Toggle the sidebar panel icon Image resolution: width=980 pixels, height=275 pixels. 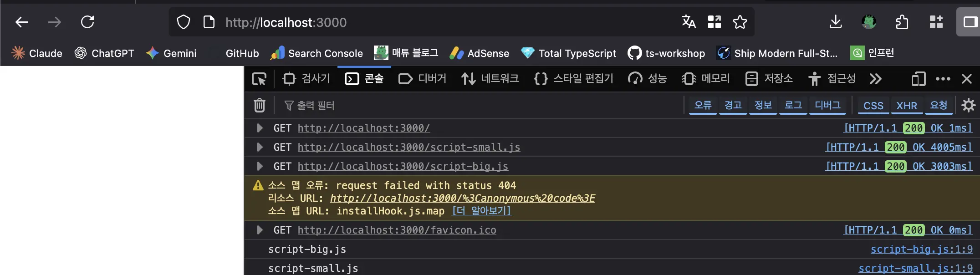970,22
